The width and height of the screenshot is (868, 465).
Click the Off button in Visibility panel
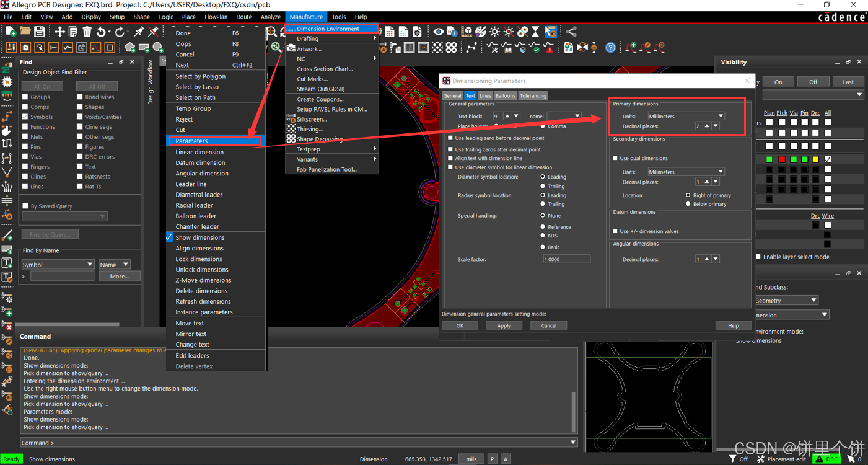pos(813,82)
